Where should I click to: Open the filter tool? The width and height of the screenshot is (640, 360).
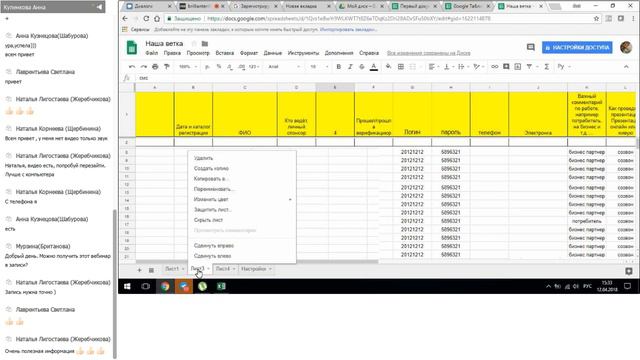529,67
